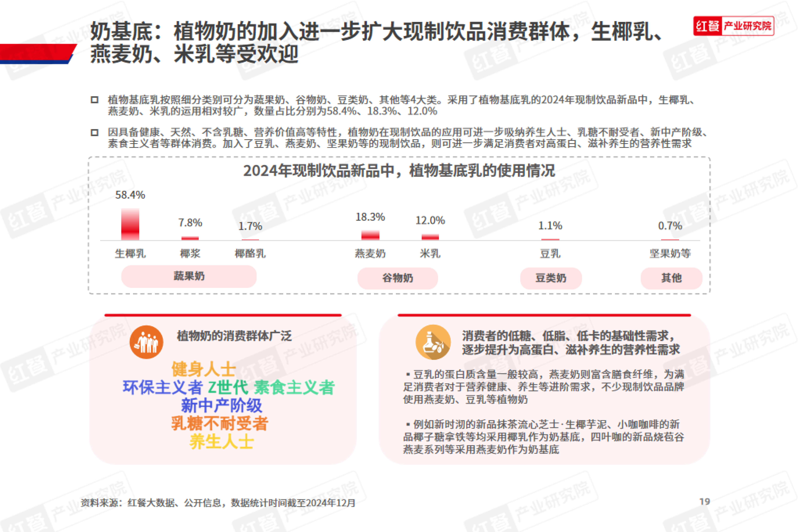Click the 生椰乳 axis label

pyautogui.click(x=130, y=253)
